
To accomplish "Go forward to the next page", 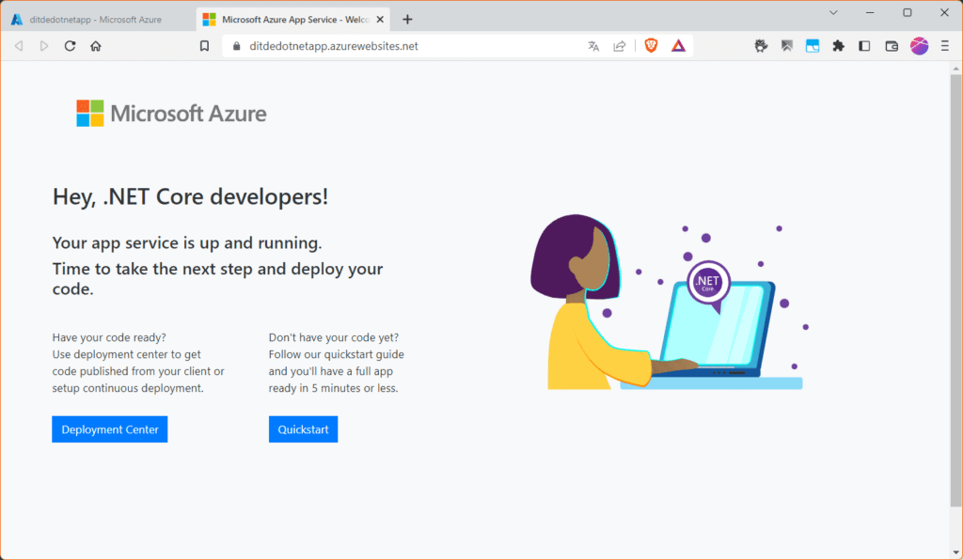I will coord(43,46).
